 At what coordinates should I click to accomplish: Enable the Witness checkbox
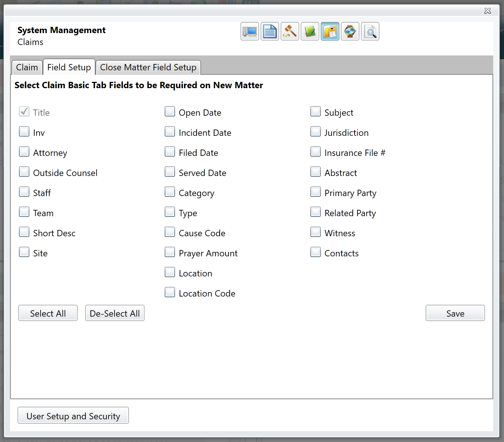point(316,232)
